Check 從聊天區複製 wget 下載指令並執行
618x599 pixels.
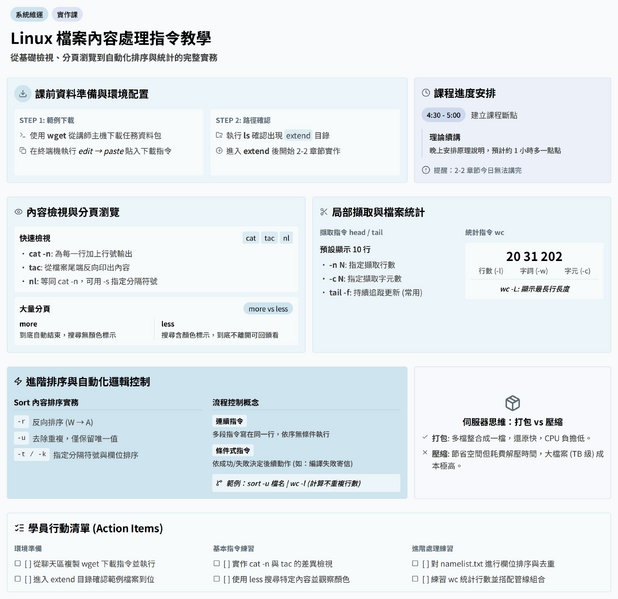pyautogui.click(x=18, y=564)
